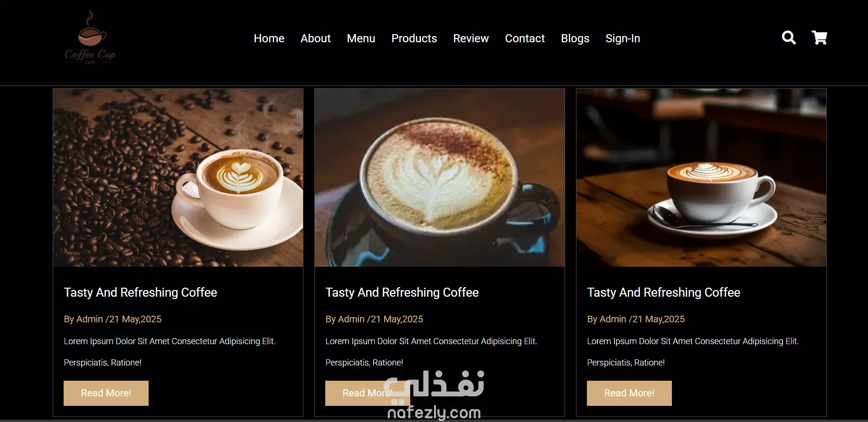Screen dimensions: 868x422
Task: Click the Sign-In link
Action: tap(623, 38)
